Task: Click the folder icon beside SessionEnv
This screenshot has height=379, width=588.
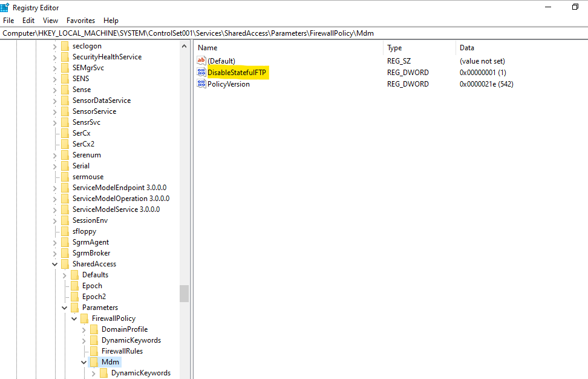Action: (x=66, y=220)
